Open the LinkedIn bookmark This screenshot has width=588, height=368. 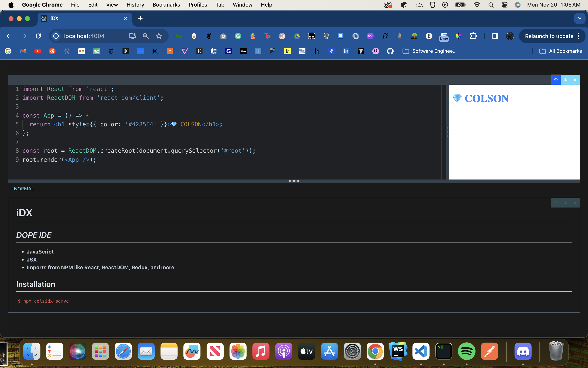pyautogui.click(x=346, y=51)
